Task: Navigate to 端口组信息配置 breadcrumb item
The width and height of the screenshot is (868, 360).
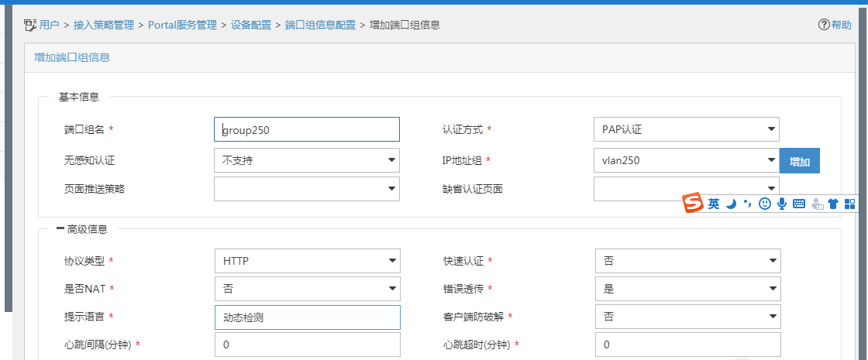Action: click(x=320, y=25)
